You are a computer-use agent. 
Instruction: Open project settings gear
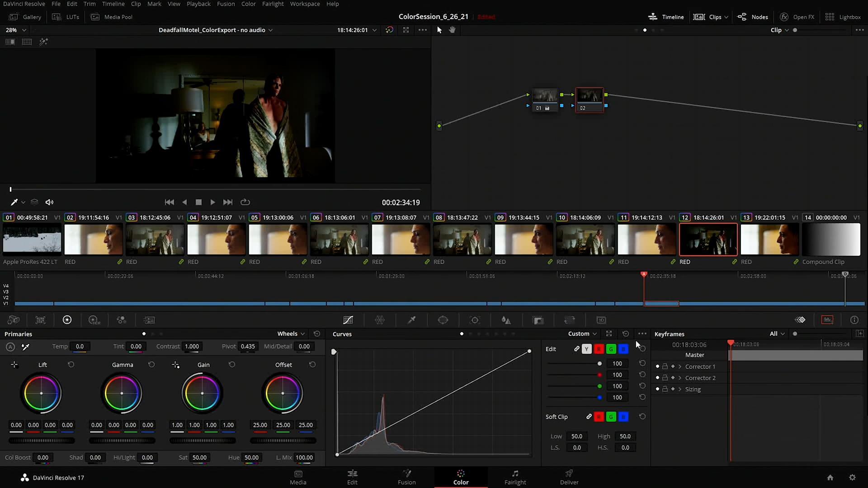click(852, 478)
